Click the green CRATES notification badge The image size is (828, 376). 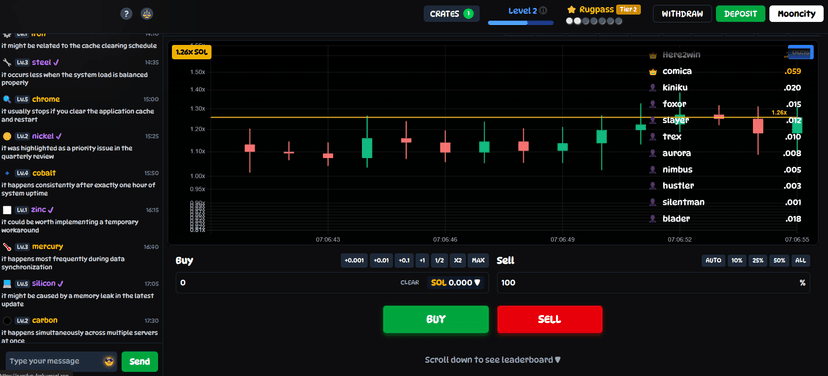click(x=468, y=14)
